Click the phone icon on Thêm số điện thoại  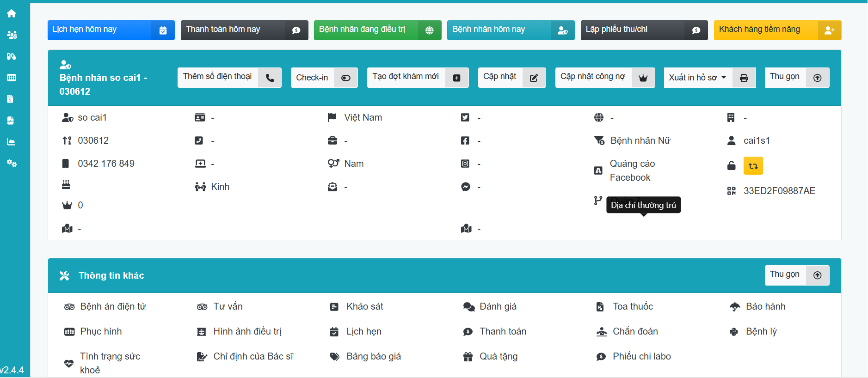click(270, 78)
